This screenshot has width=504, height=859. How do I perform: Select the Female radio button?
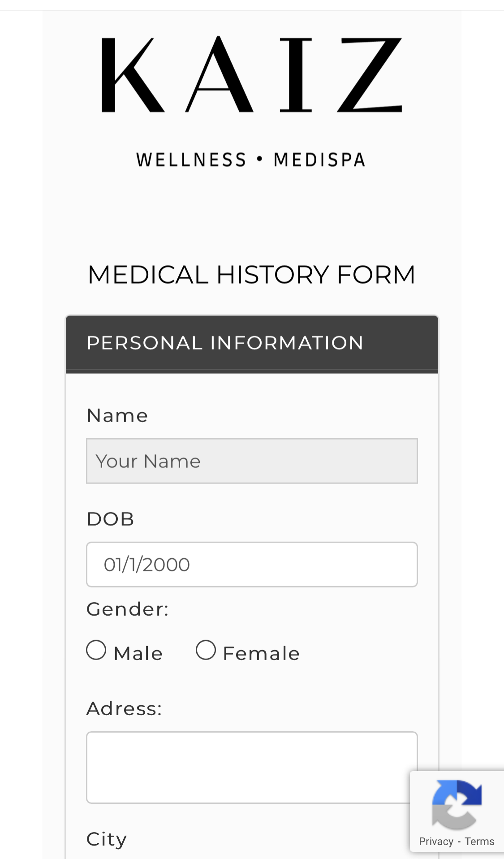(206, 650)
